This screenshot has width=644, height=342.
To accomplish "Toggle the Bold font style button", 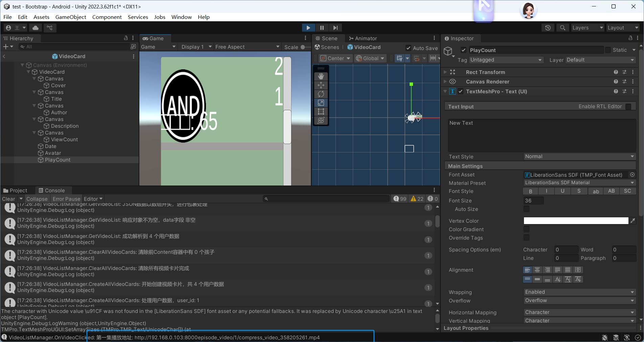I will [x=531, y=191].
